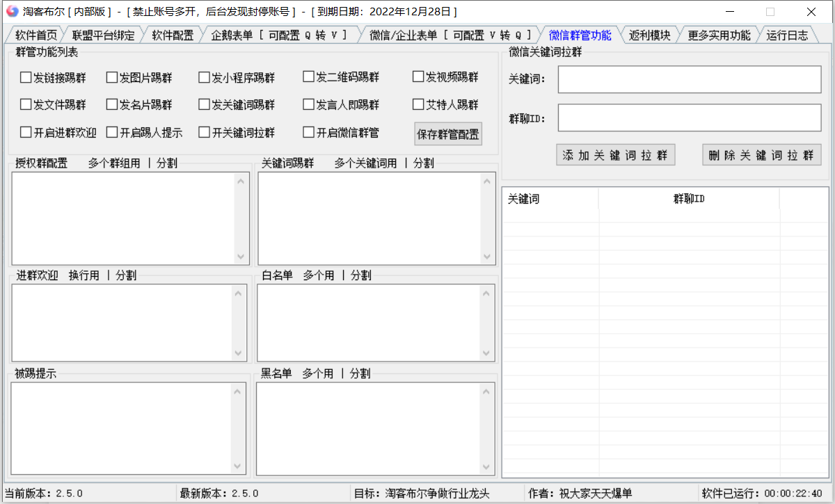The width and height of the screenshot is (835, 504).
Task: Go to the 软件配置 tab
Action: point(173,35)
